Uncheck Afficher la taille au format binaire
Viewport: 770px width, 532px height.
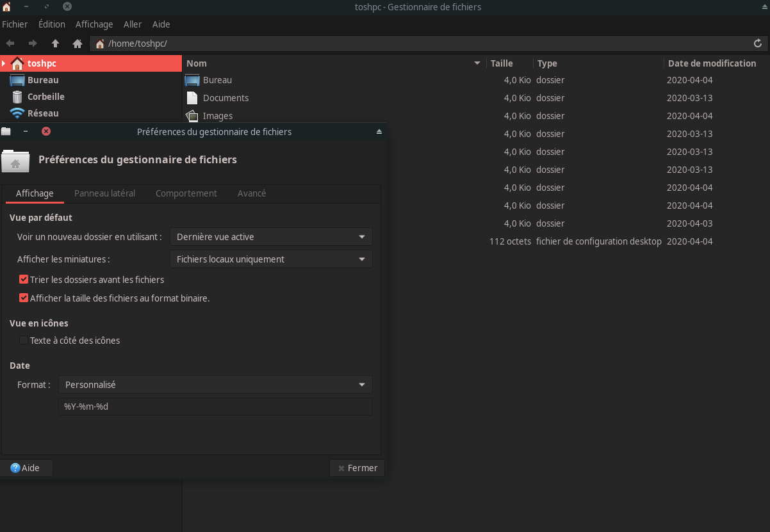tap(24, 298)
